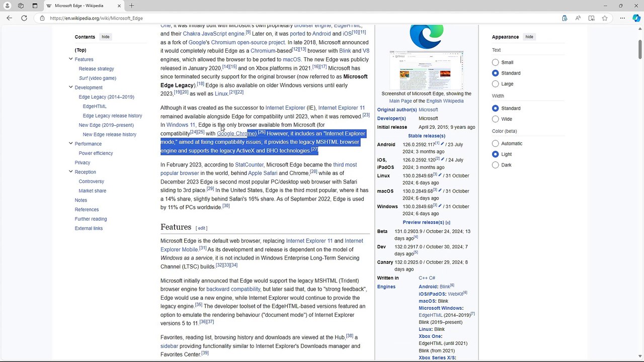
Task: Click the edit pencil beside Windows version
Action: (440, 207)
